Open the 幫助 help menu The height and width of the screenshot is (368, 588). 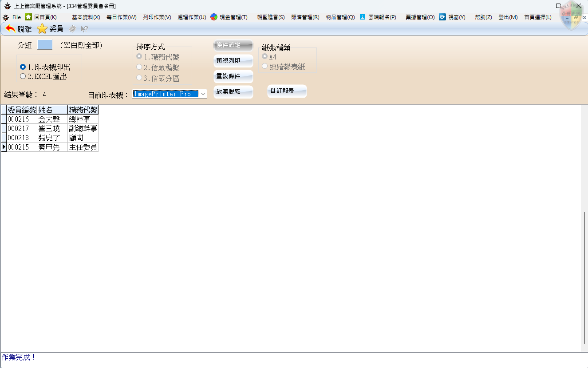tap(482, 17)
